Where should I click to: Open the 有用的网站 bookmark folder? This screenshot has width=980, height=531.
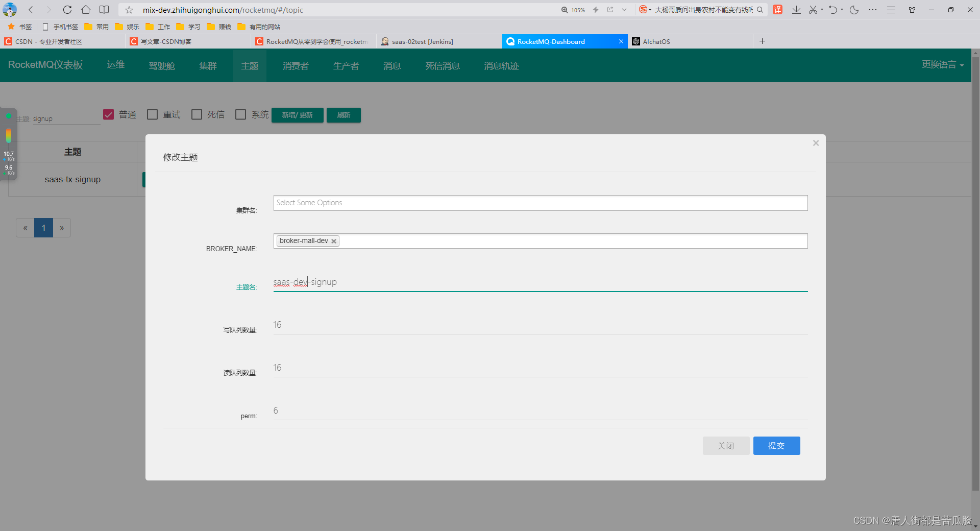pyautogui.click(x=259, y=27)
